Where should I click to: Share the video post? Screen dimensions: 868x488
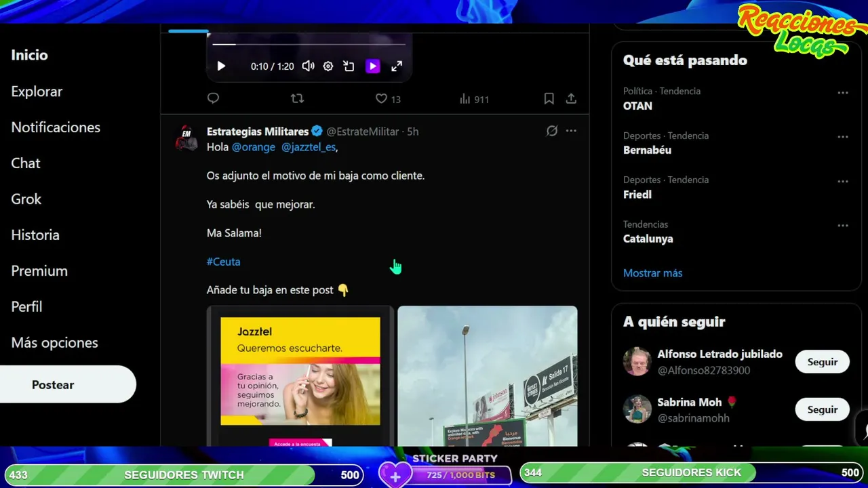click(571, 99)
